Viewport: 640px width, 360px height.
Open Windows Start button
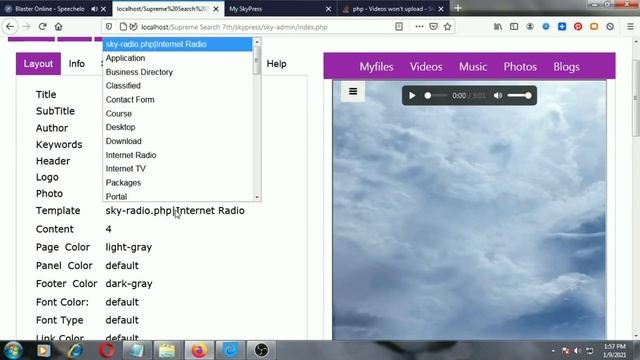[x=13, y=351]
